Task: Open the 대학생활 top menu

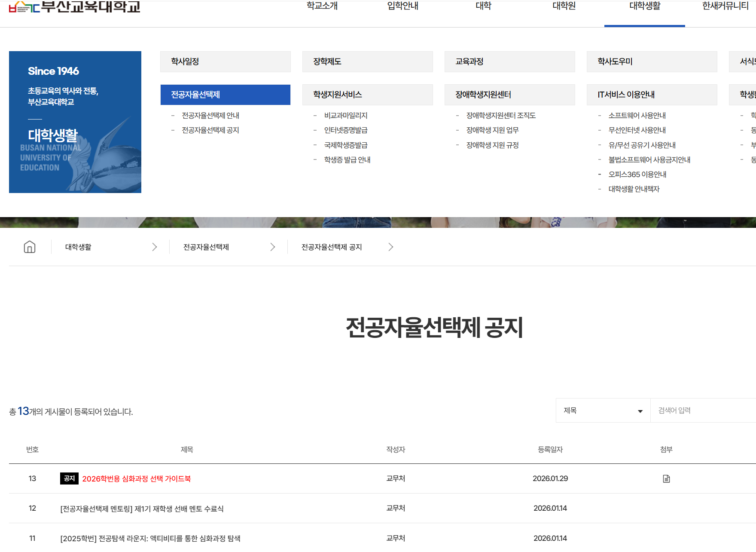Action: tap(644, 6)
